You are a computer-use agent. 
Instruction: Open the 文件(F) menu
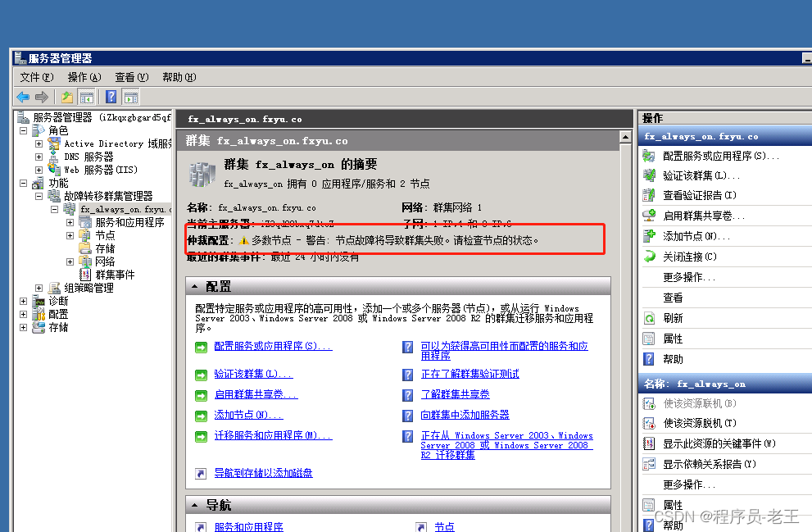click(x=36, y=77)
